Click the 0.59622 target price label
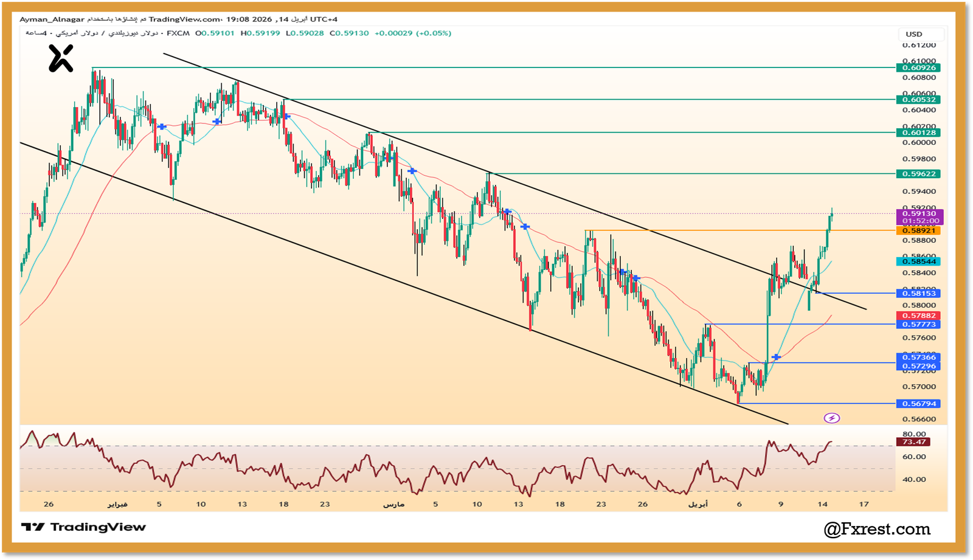 click(x=918, y=174)
